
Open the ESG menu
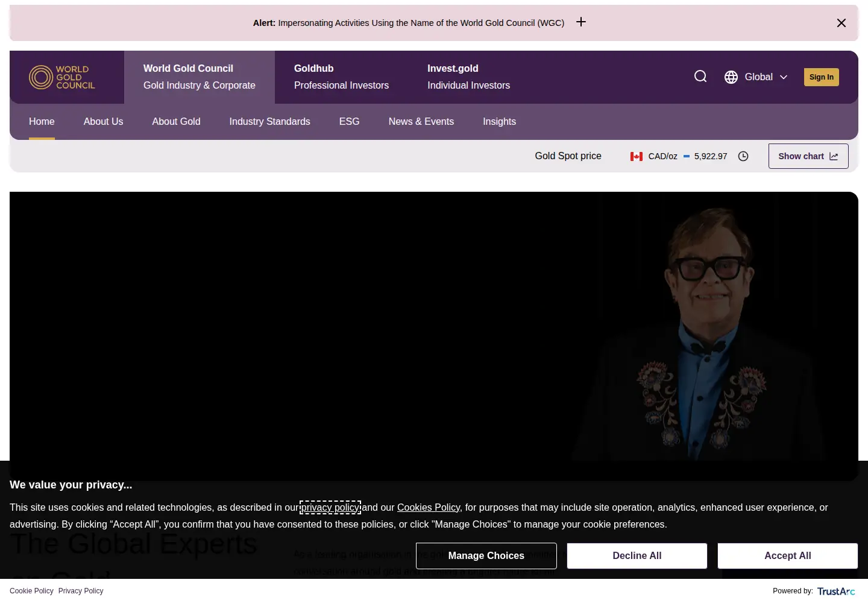coord(349,122)
